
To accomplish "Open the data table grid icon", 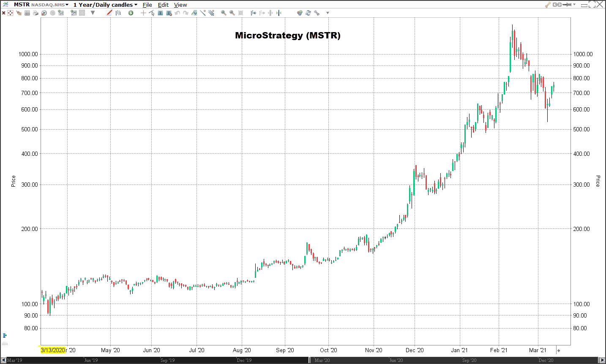I will click(x=27, y=13).
